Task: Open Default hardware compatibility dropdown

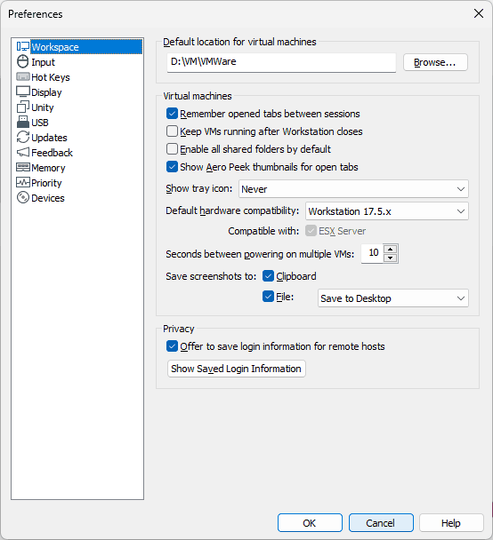Action: [387, 211]
